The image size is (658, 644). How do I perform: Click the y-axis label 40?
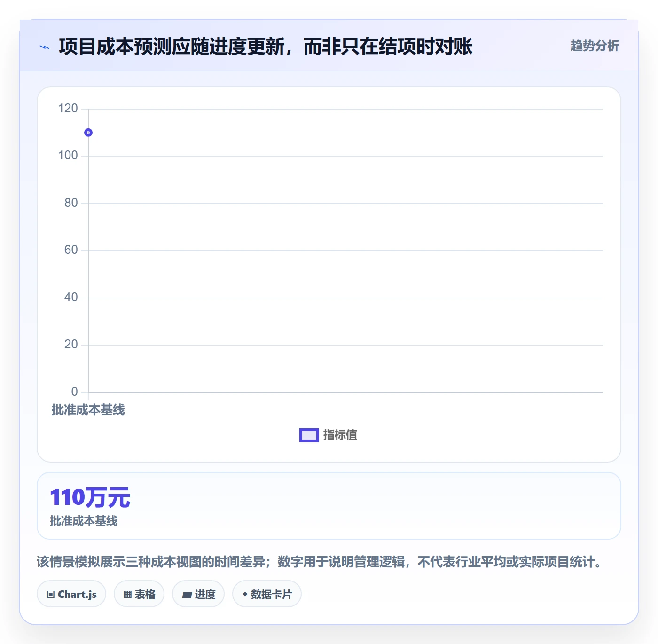coord(71,298)
